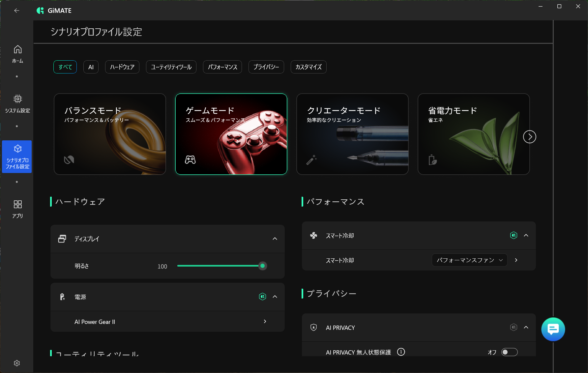Maximize the GiMATE window
588x373 pixels.
[559, 6]
